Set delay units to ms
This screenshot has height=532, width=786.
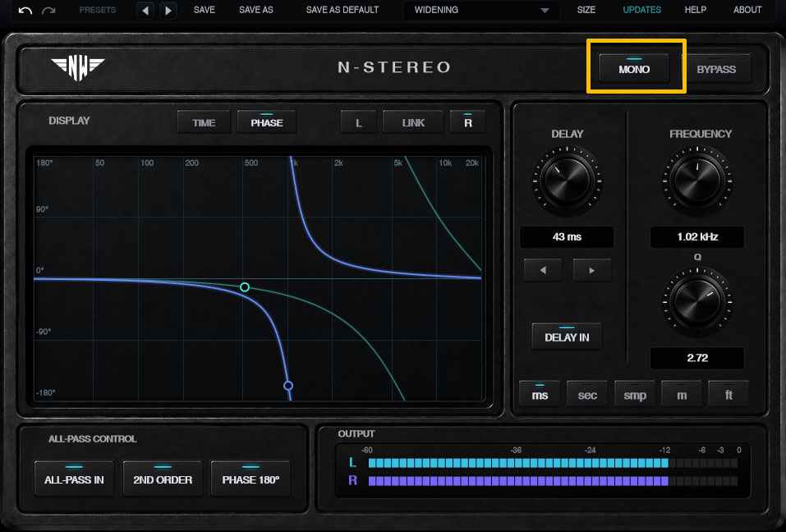(540, 395)
